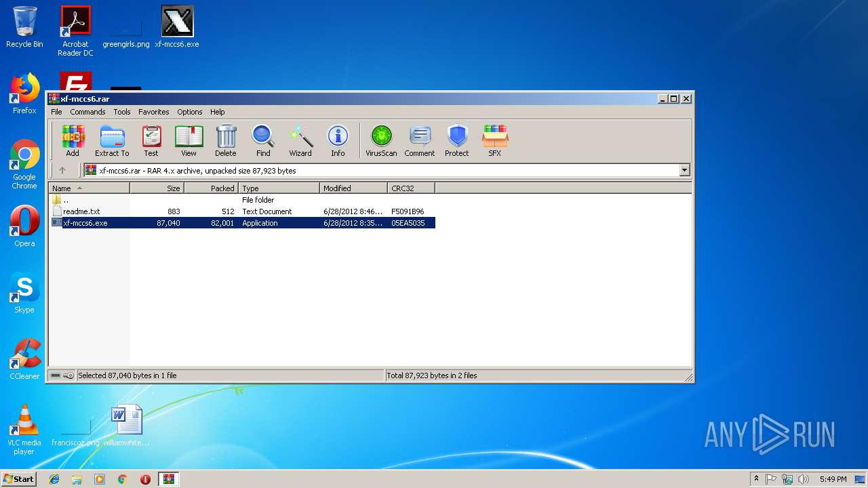Screen dimensions: 868x488
Task: Open VLC media player shortcut
Action: click(24, 430)
